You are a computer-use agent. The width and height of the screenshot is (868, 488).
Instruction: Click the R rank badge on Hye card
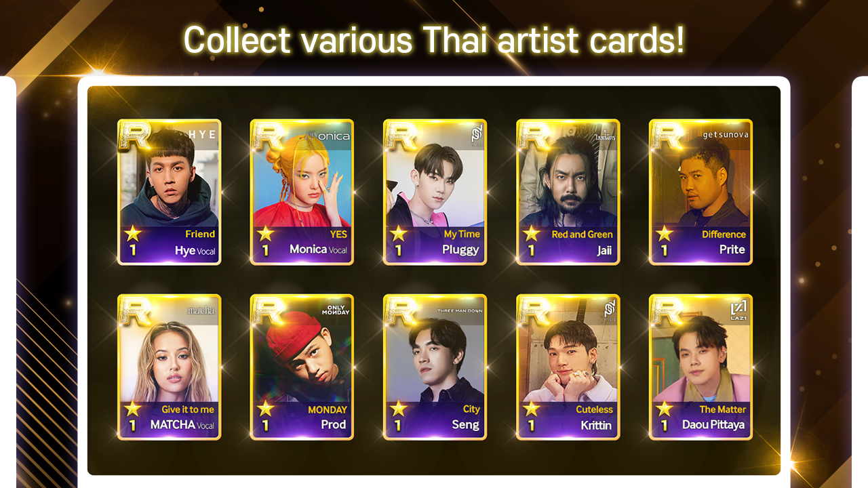135,136
